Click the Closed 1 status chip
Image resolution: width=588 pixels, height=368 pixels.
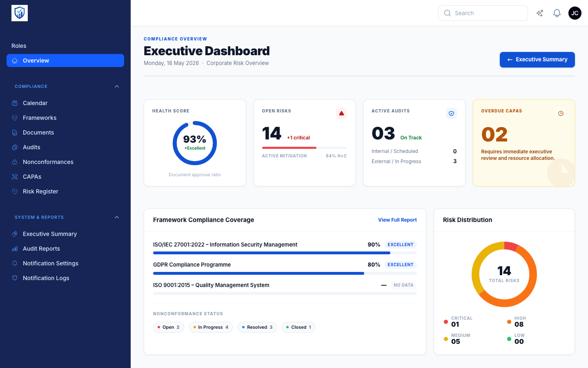click(298, 327)
